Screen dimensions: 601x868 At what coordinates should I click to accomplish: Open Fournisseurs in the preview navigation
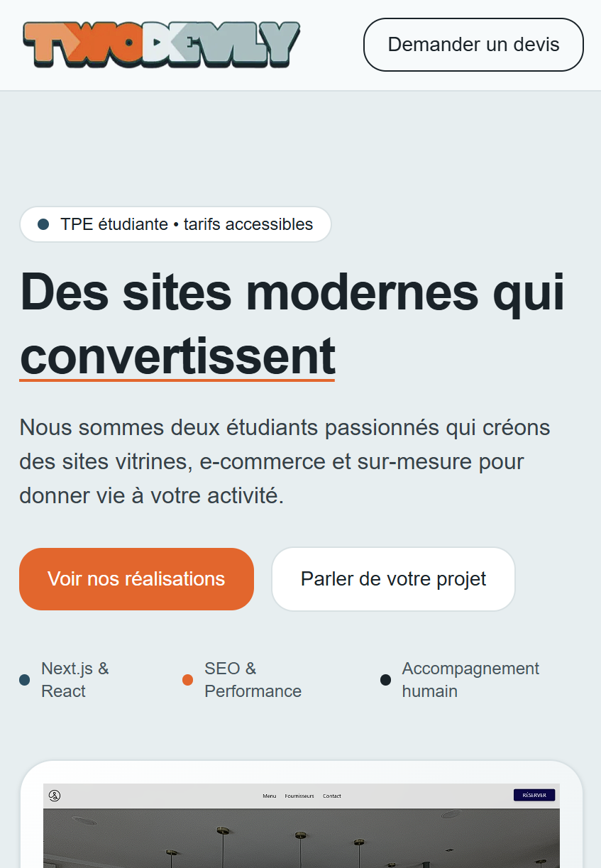[299, 796]
